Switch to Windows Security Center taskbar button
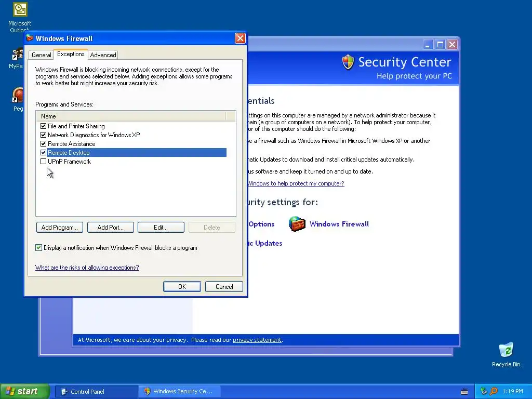 (x=180, y=392)
